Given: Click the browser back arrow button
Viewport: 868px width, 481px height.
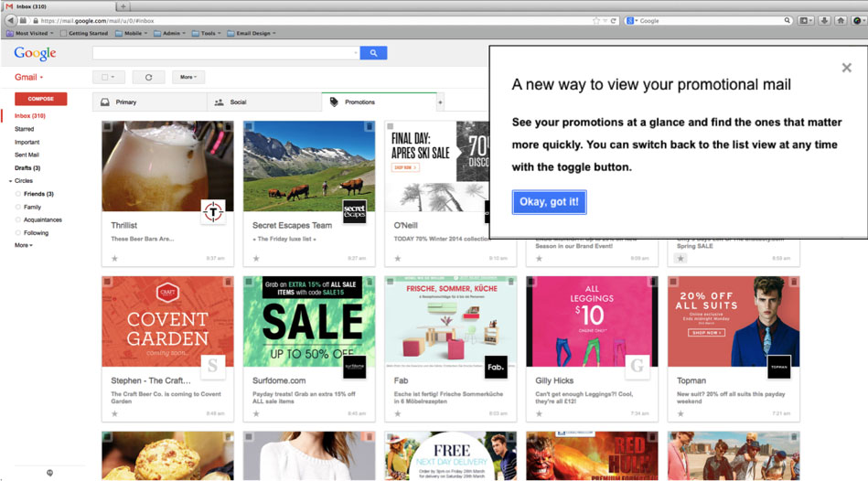Looking at the screenshot, I should (10, 20).
